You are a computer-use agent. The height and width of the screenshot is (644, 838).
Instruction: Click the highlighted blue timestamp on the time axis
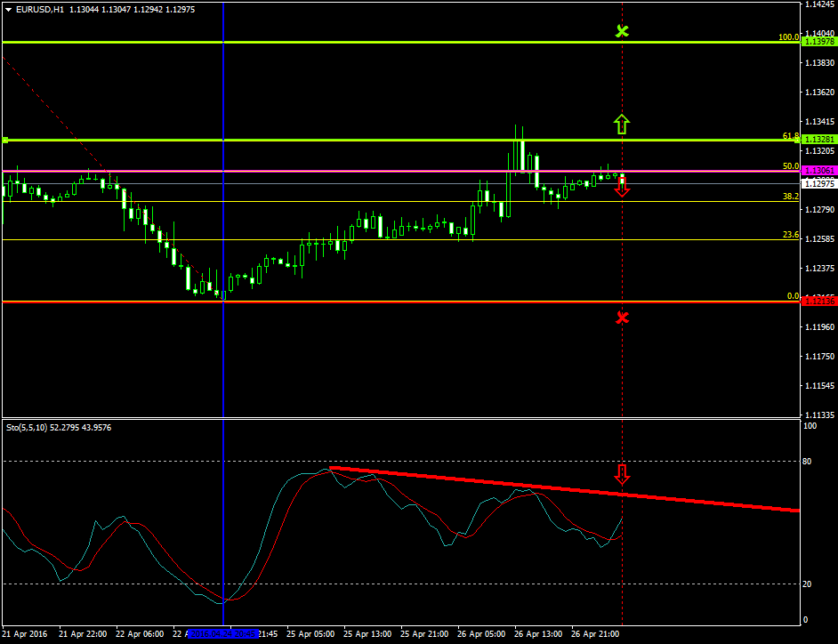222,635
